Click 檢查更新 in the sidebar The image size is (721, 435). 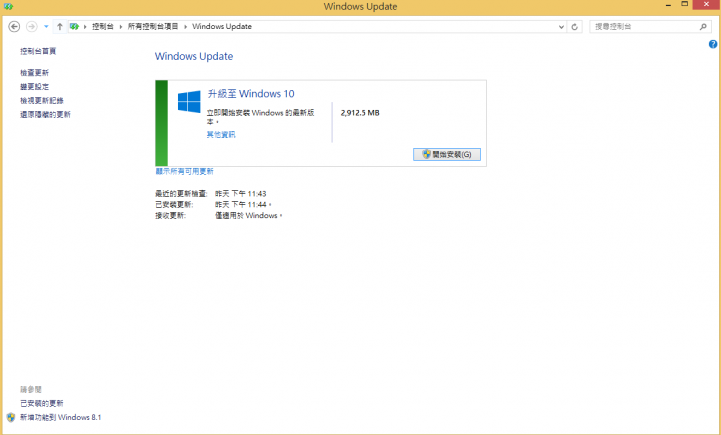coord(34,73)
